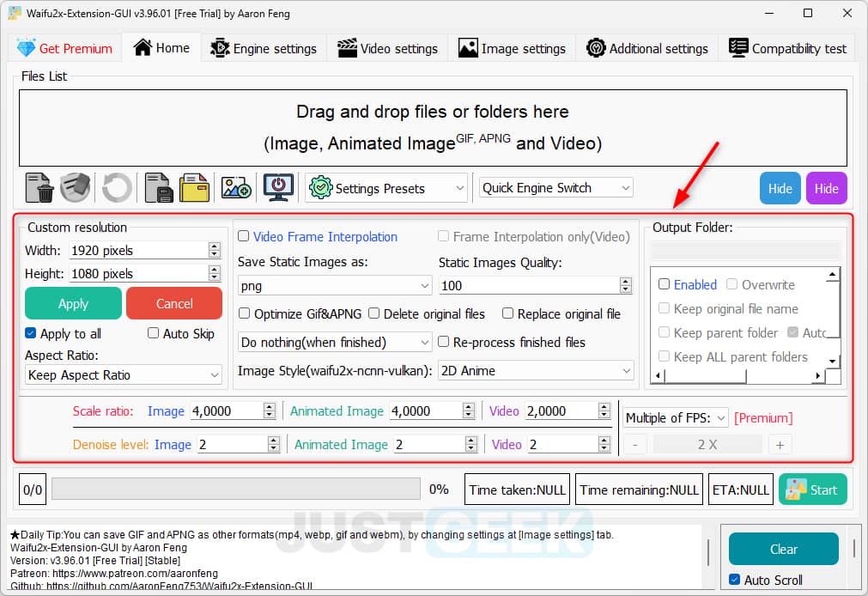
Task: Click the monitor power button icon
Action: [x=278, y=188]
